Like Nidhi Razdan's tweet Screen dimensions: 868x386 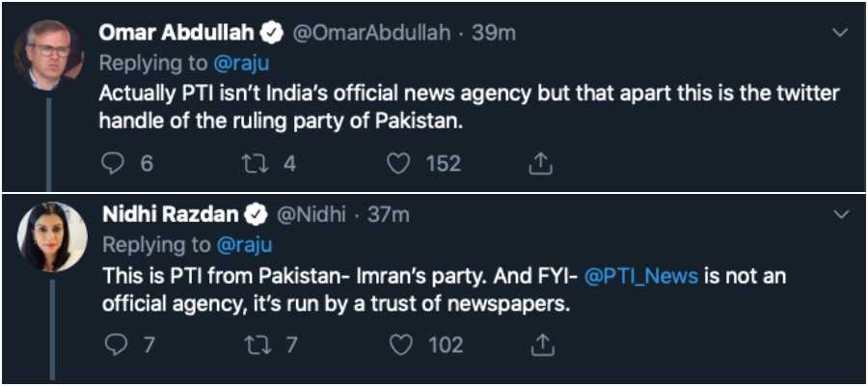[399, 345]
